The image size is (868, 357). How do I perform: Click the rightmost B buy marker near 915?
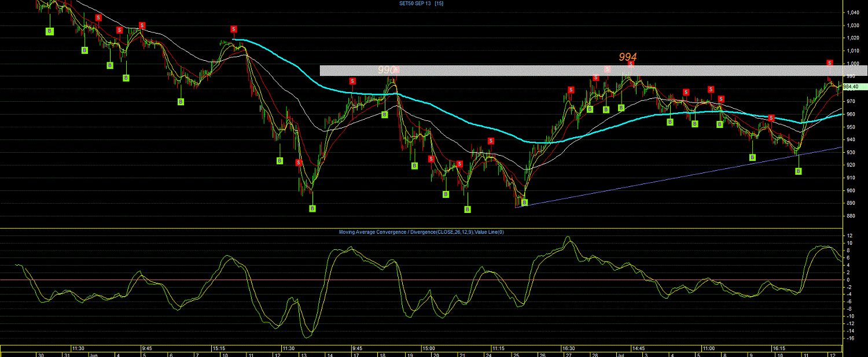pyautogui.click(x=799, y=171)
